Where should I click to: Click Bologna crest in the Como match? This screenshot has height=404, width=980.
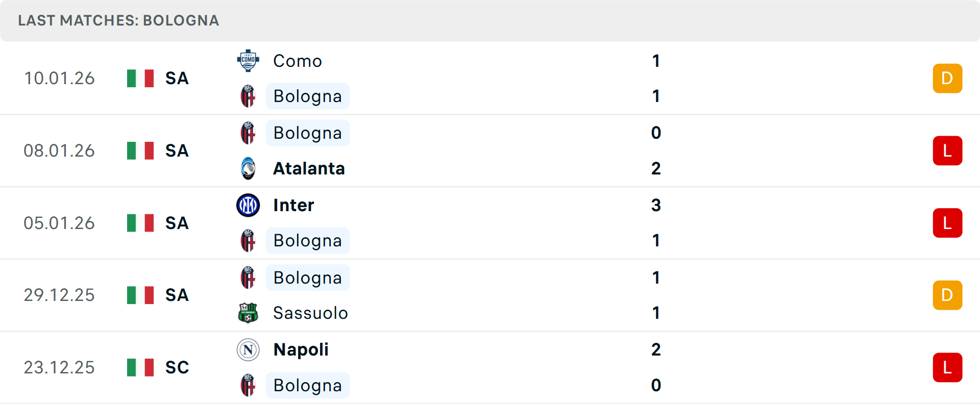coord(248,96)
